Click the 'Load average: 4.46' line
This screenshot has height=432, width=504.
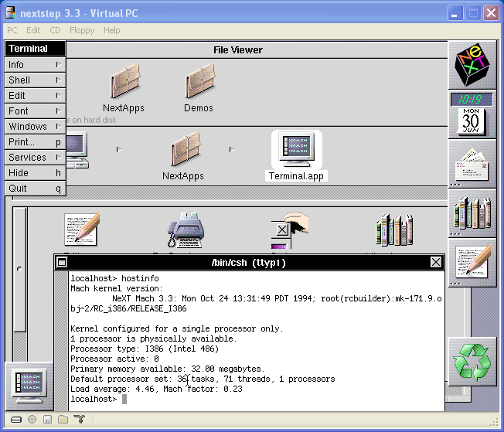[x=157, y=389]
